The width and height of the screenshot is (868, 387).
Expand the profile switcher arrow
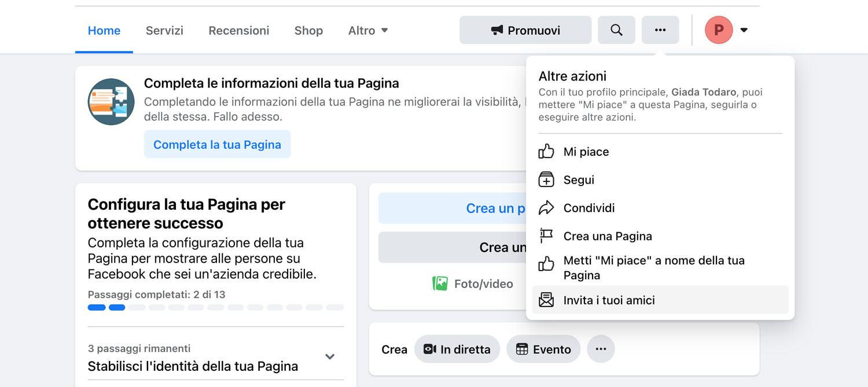[x=744, y=30]
